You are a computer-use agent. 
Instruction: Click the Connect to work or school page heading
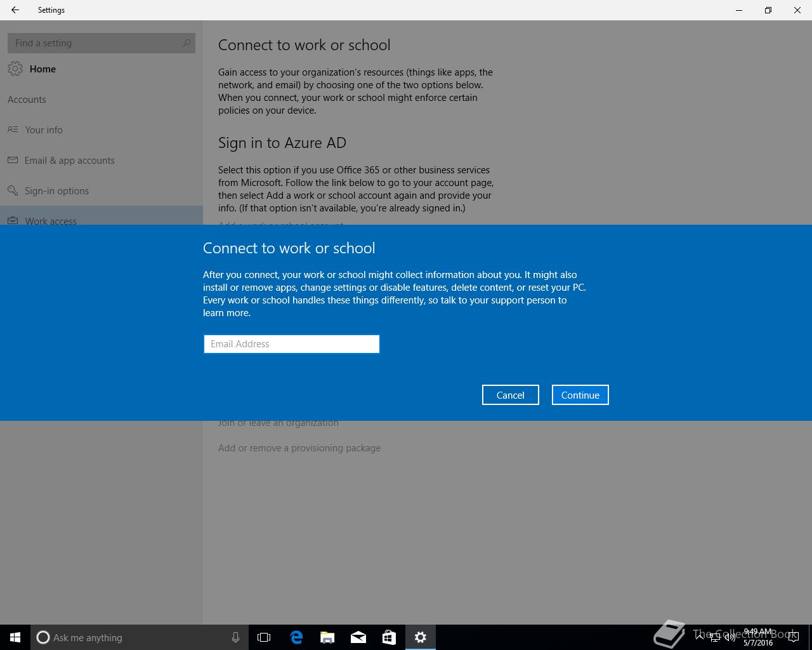click(x=304, y=45)
